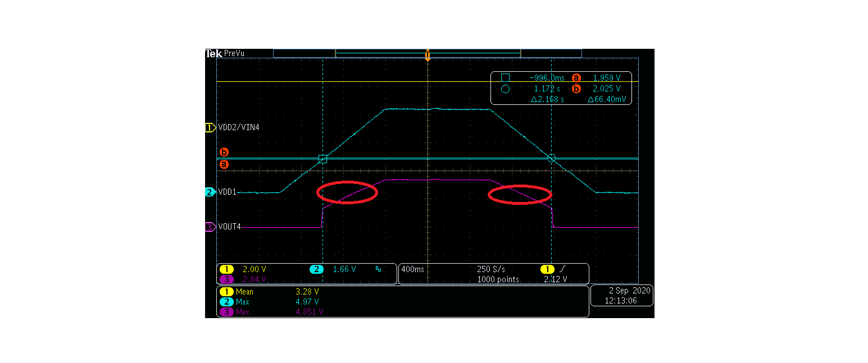Click the 2.00 V channel 1 scale value
868x363 pixels.
point(253,269)
